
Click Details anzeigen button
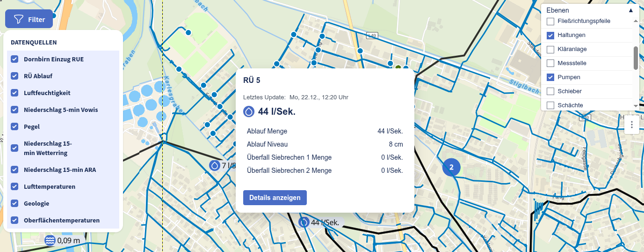click(x=275, y=198)
